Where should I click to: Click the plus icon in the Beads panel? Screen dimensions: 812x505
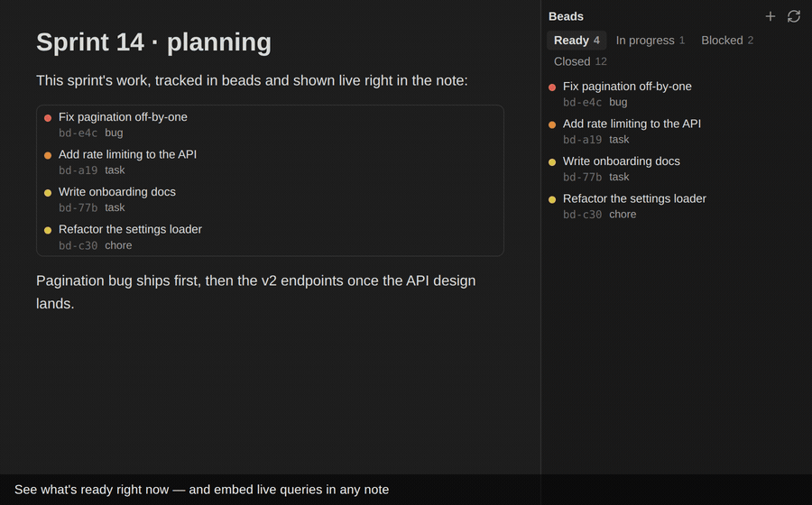[x=770, y=16]
